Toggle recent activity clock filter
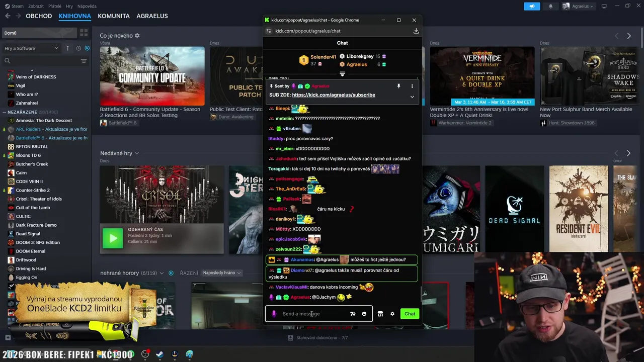The height and width of the screenshot is (362, 644). click(x=78, y=48)
